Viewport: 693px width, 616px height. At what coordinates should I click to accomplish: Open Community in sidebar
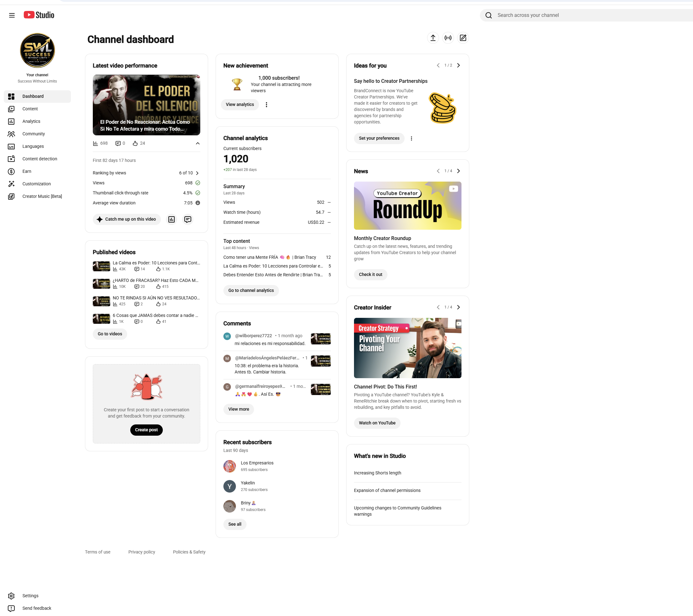coord(37,134)
